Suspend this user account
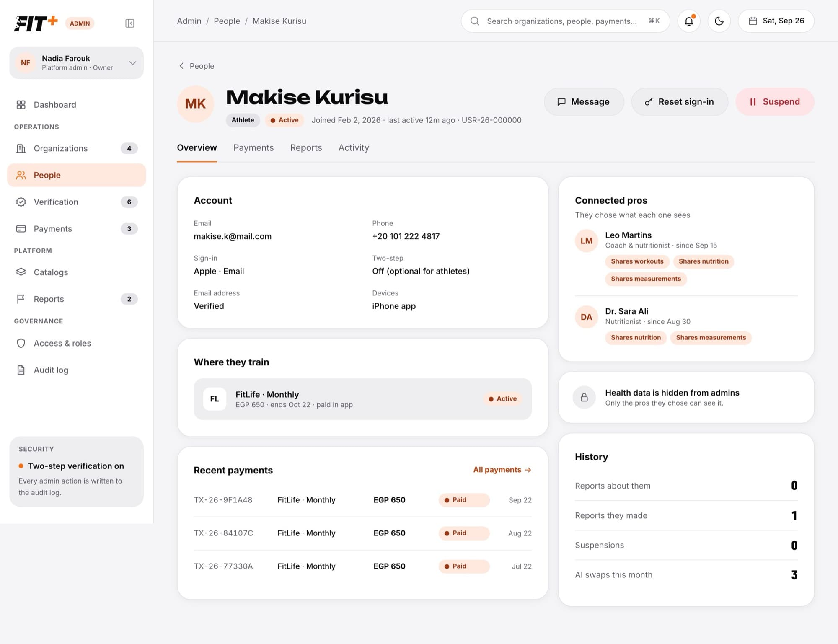 tap(775, 102)
